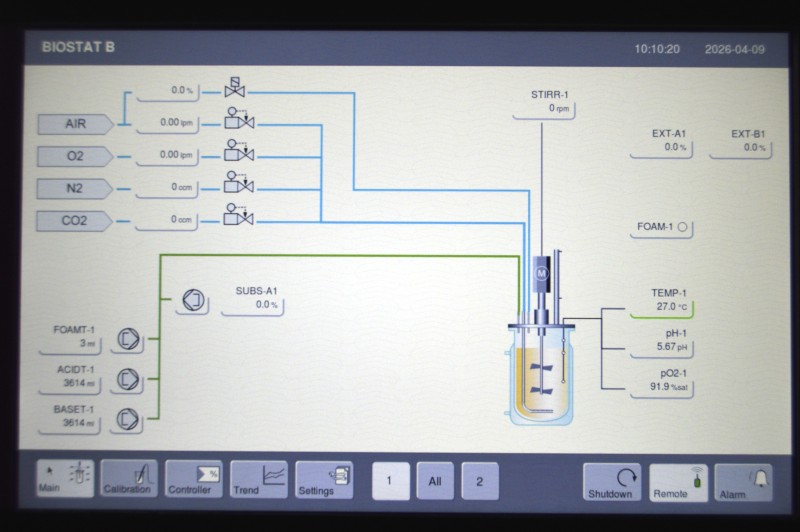Image resolution: width=800 pixels, height=532 pixels.
Task: Click the bioreactor vessel graphic
Action: [541, 374]
